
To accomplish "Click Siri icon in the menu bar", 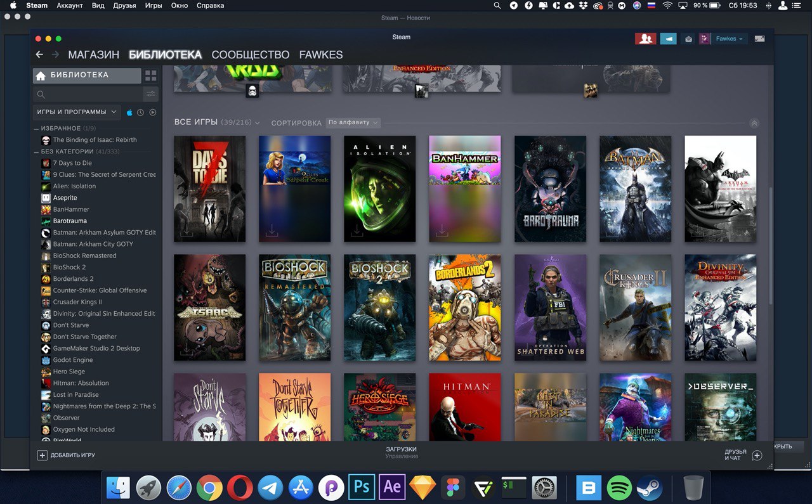I will tap(637, 5).
